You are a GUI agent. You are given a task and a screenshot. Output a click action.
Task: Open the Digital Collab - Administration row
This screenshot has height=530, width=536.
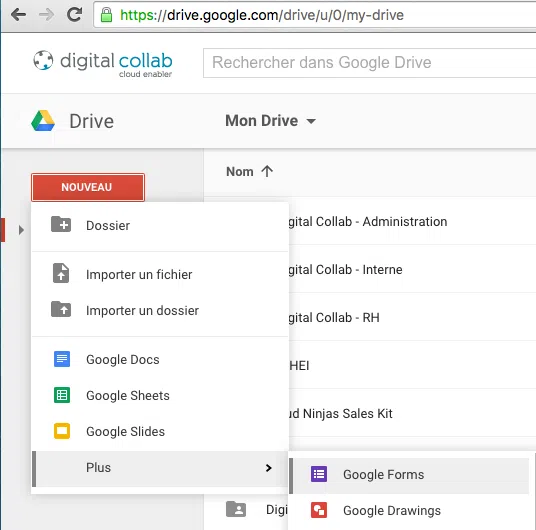pos(412,221)
